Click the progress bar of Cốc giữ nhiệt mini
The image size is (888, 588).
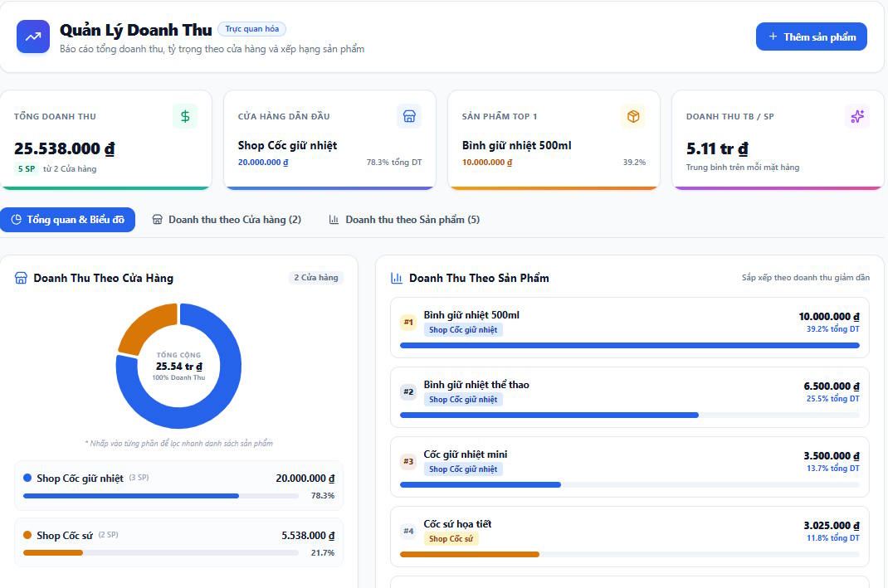630,484
